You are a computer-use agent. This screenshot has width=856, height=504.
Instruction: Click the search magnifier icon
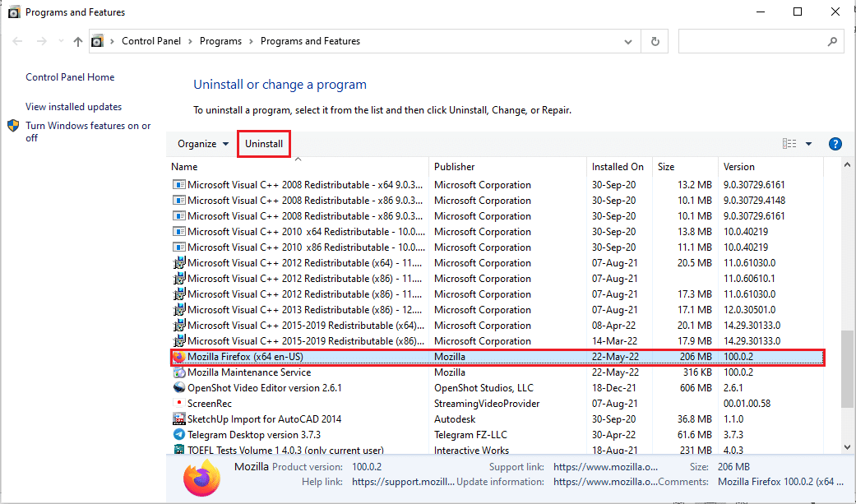coord(832,41)
